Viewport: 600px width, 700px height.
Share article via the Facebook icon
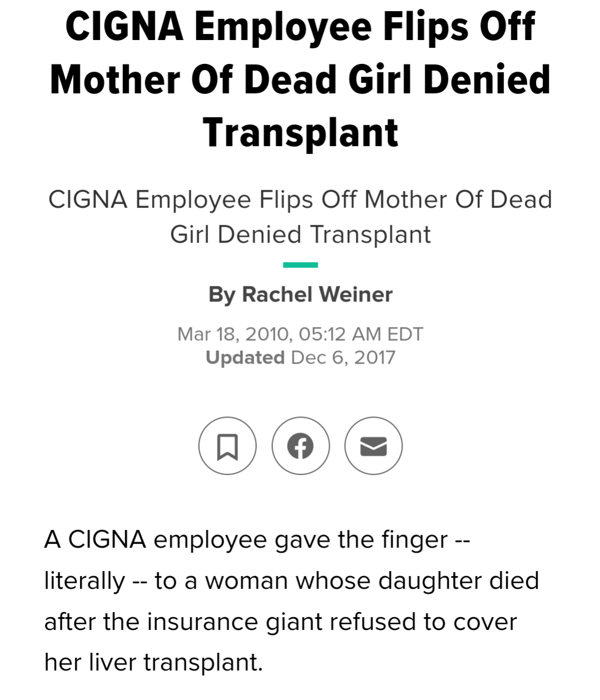300,446
